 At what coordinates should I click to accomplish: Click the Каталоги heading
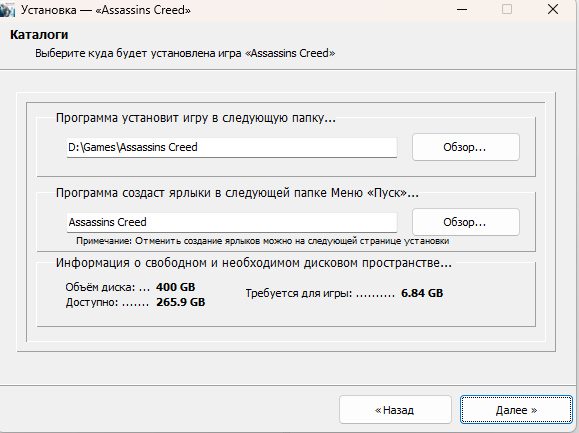tap(39, 35)
